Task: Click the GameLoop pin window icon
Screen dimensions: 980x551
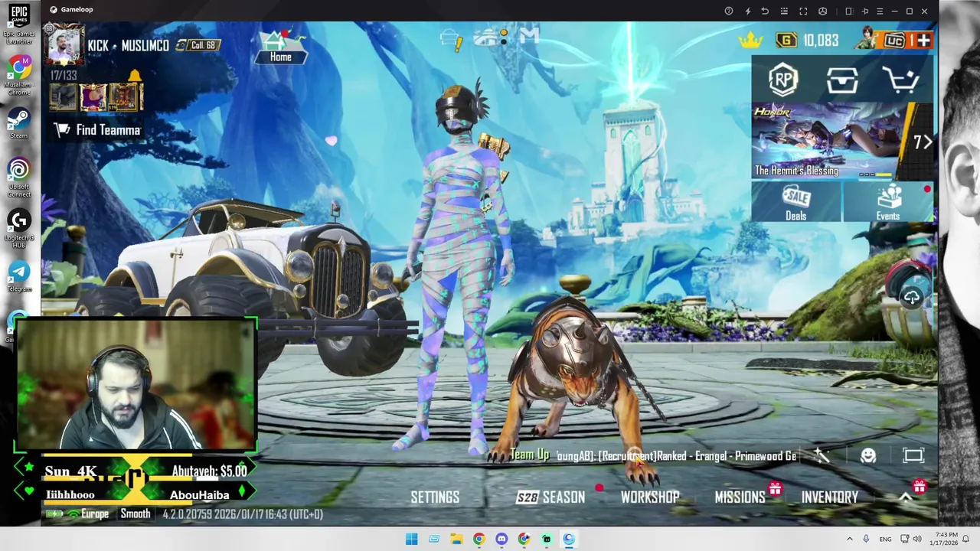Action: [x=865, y=11]
